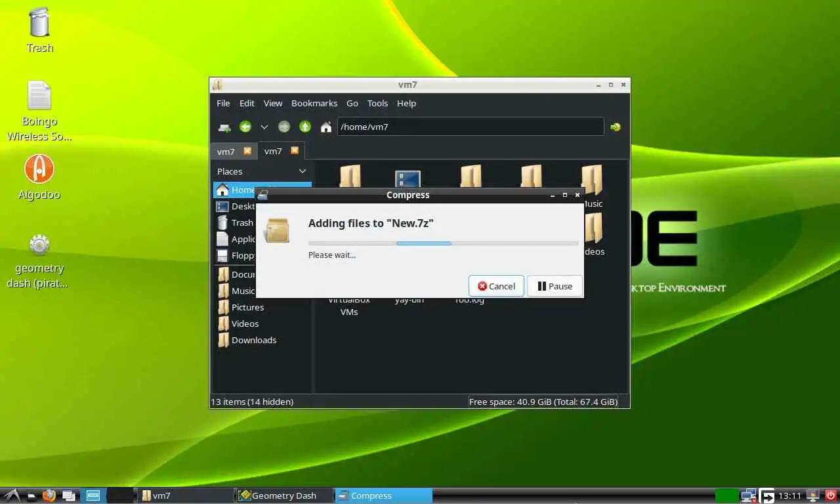Open Trash on the desktop
840x504 pixels.
39,30
